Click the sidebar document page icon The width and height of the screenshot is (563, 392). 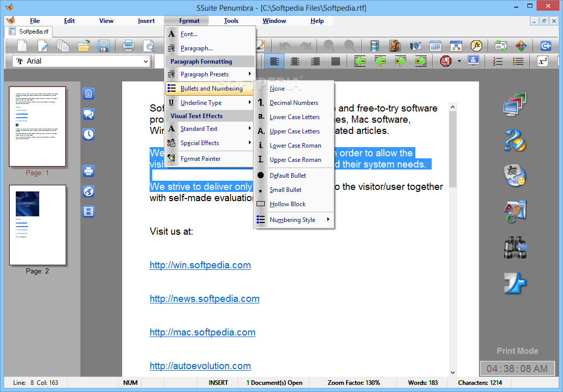89,94
